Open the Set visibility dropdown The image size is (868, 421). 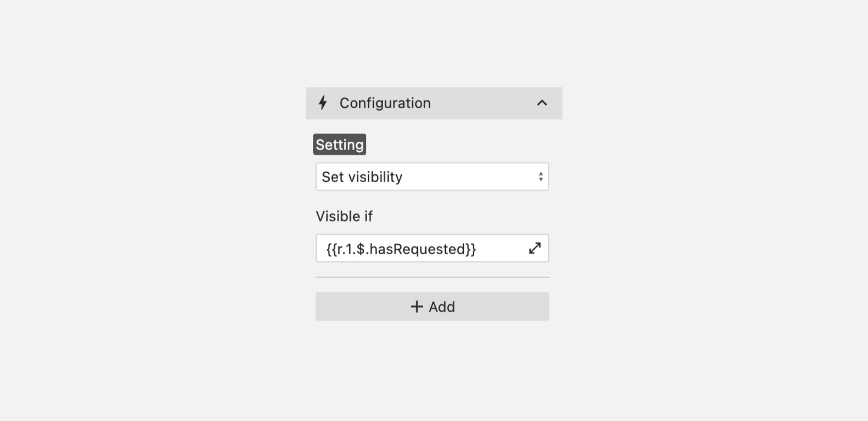(x=432, y=177)
